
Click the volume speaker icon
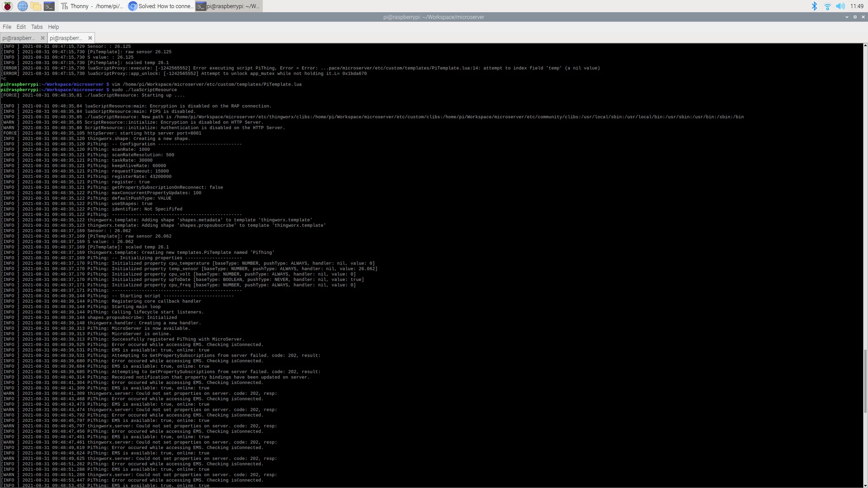tap(840, 6)
